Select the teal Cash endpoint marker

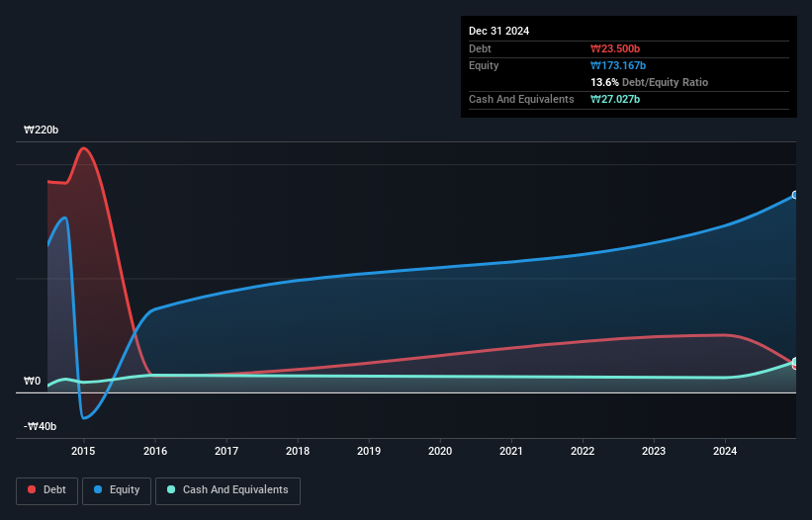point(795,361)
